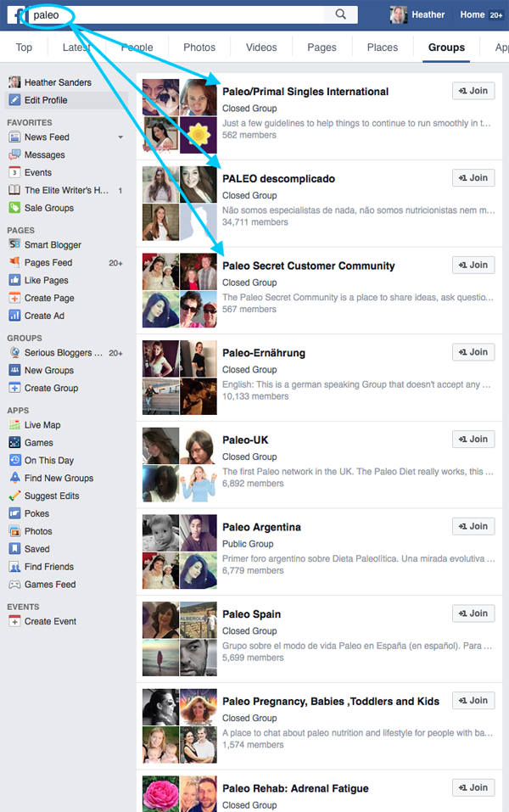Open Paleo-Ernährung group title link

point(264,353)
